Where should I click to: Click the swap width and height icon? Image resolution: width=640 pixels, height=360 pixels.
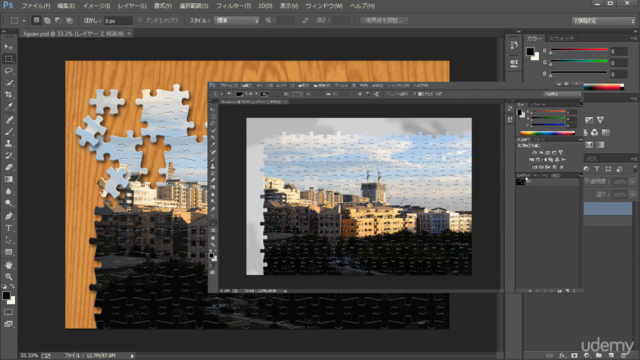(x=305, y=20)
